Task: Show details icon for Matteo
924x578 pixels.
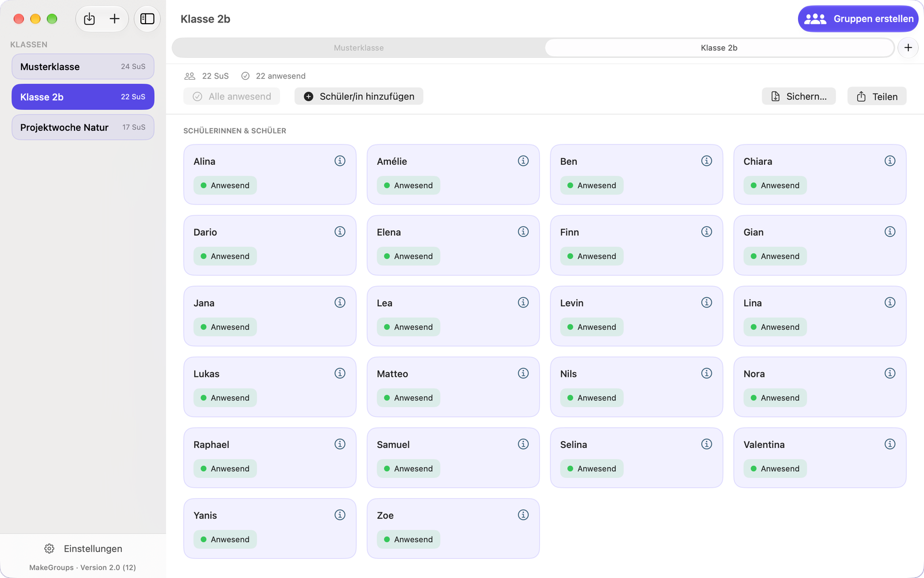Action: 523,373
